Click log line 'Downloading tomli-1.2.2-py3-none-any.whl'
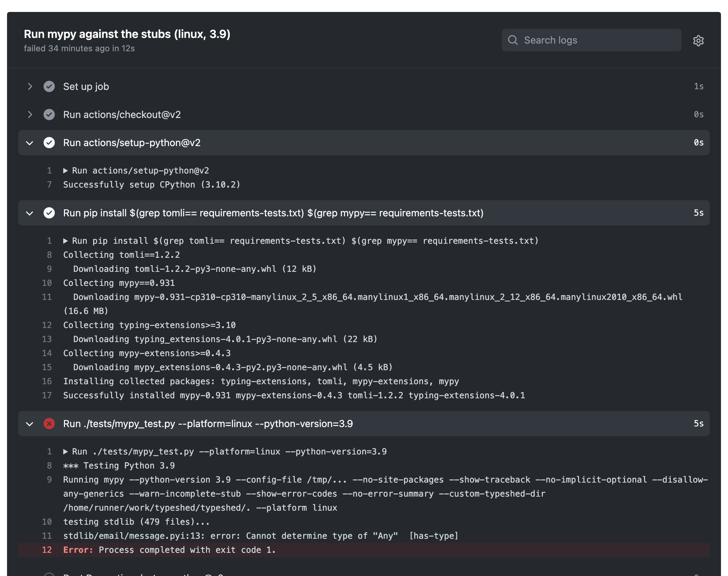This screenshot has height=576, width=728. click(195, 269)
